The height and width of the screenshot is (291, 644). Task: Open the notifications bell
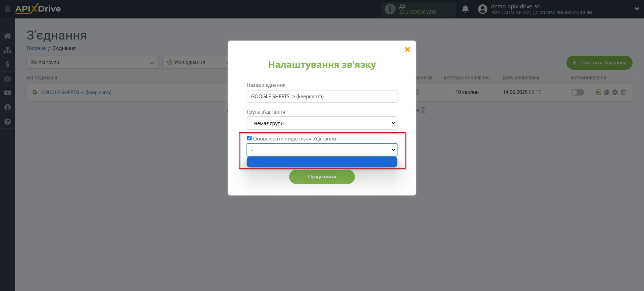[x=465, y=9]
